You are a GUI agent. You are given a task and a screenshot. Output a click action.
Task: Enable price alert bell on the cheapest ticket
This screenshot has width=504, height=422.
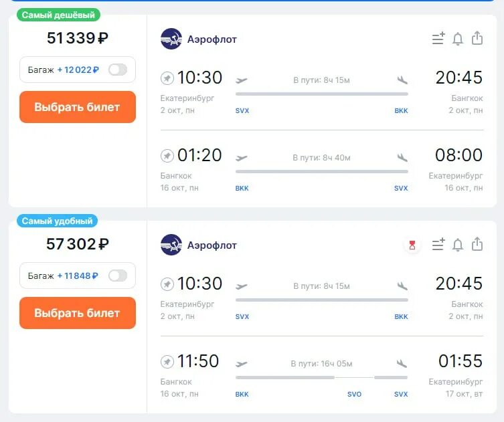[x=458, y=39]
